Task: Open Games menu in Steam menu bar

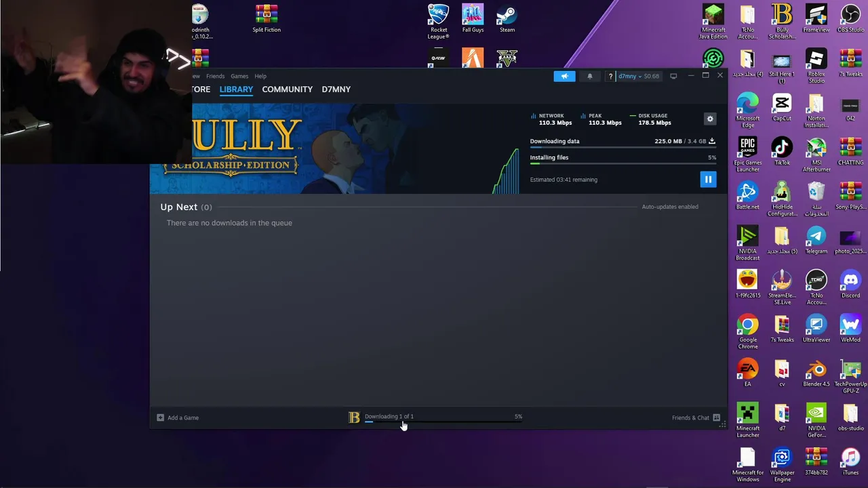Action: pos(239,76)
